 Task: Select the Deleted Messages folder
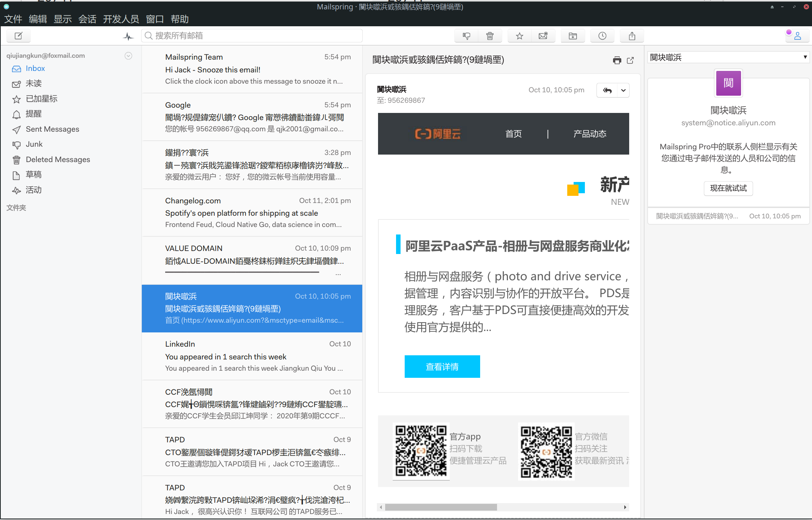[57, 159]
